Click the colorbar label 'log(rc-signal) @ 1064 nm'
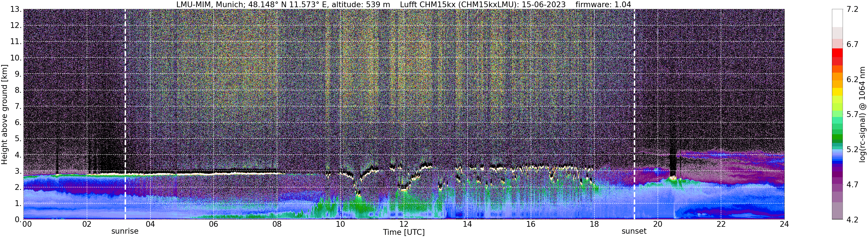Image resolution: width=868 pixels, height=238 pixels. pyautogui.click(x=863, y=114)
